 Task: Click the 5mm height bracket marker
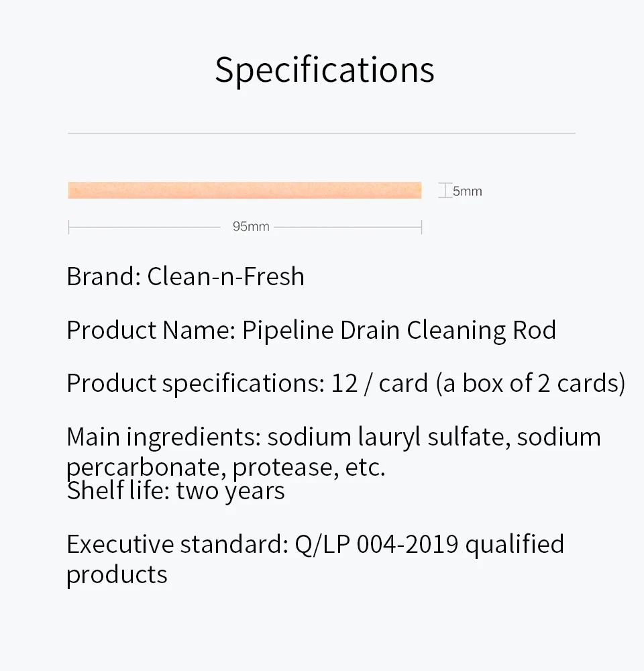445,191
